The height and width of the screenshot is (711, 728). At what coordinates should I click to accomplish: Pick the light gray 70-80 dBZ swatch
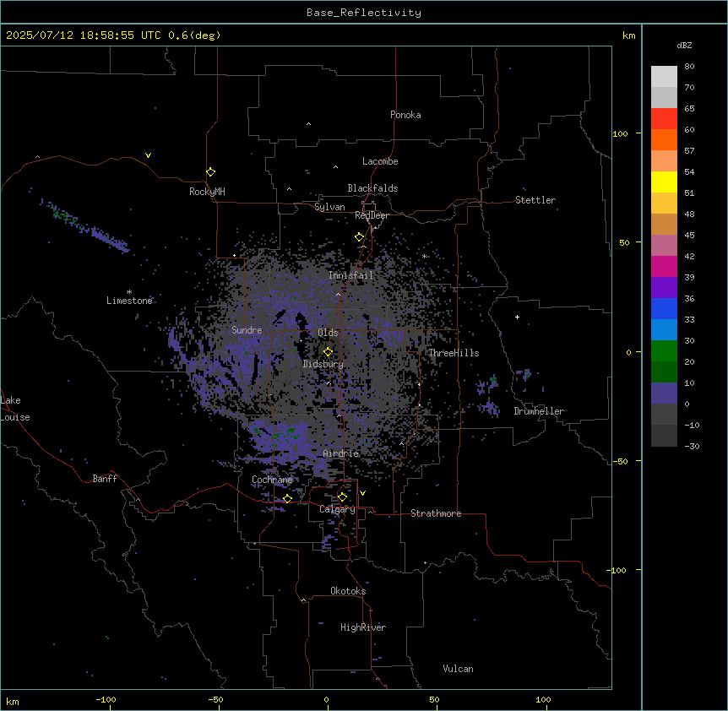(664, 77)
